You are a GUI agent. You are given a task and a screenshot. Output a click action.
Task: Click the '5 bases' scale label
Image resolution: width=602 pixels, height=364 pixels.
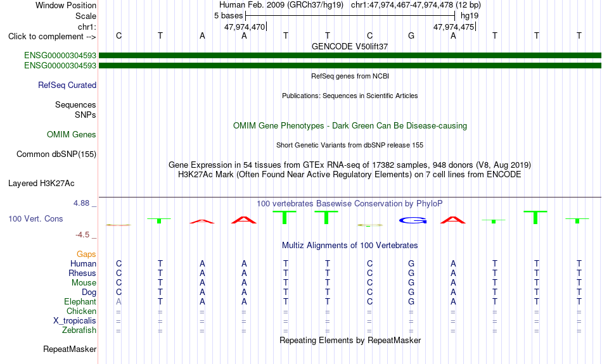coord(228,16)
